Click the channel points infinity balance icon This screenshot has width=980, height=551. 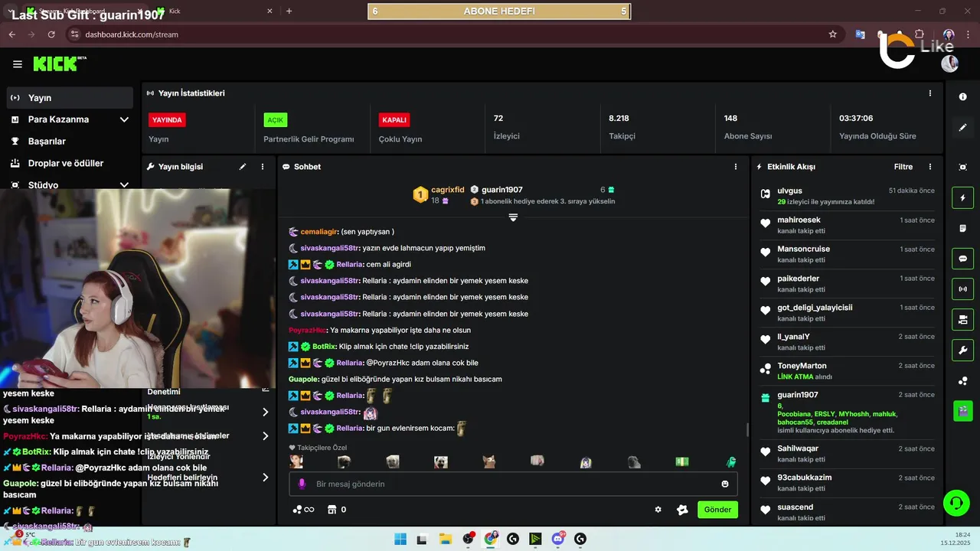[303, 510]
